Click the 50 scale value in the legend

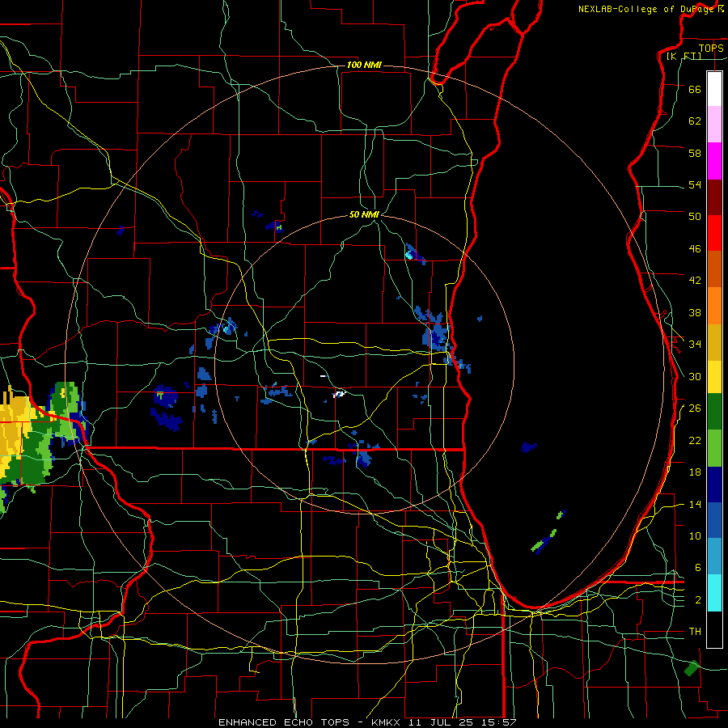click(x=695, y=216)
